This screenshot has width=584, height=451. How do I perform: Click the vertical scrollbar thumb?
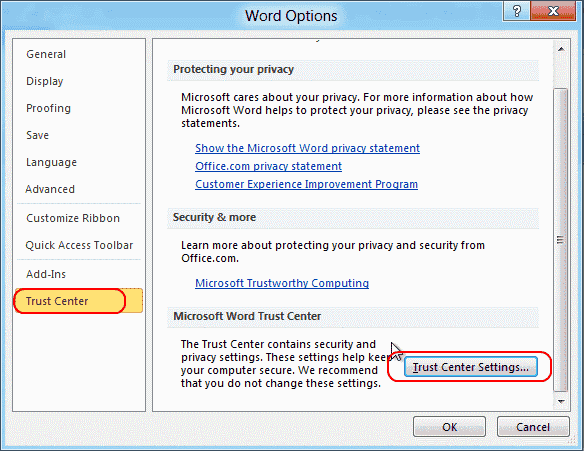561,240
